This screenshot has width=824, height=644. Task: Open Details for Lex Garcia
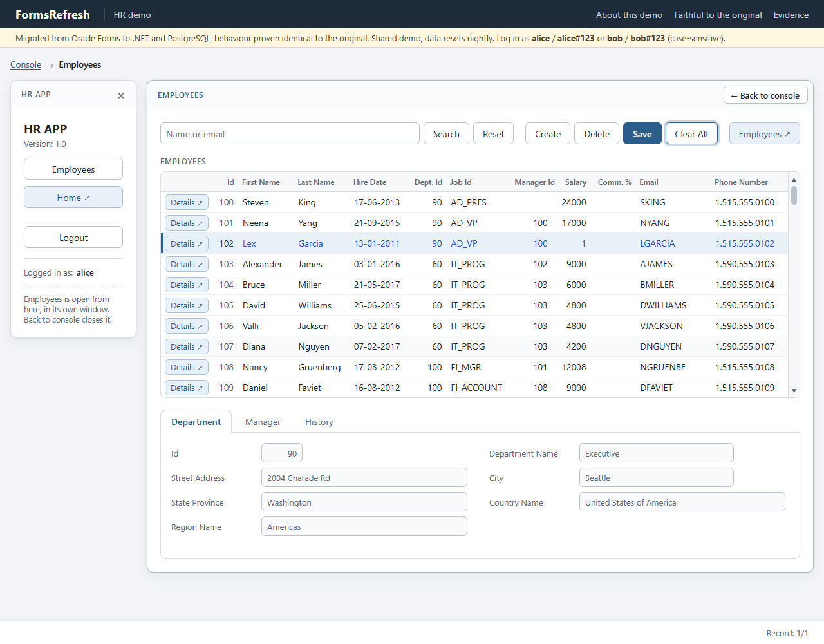(x=187, y=243)
